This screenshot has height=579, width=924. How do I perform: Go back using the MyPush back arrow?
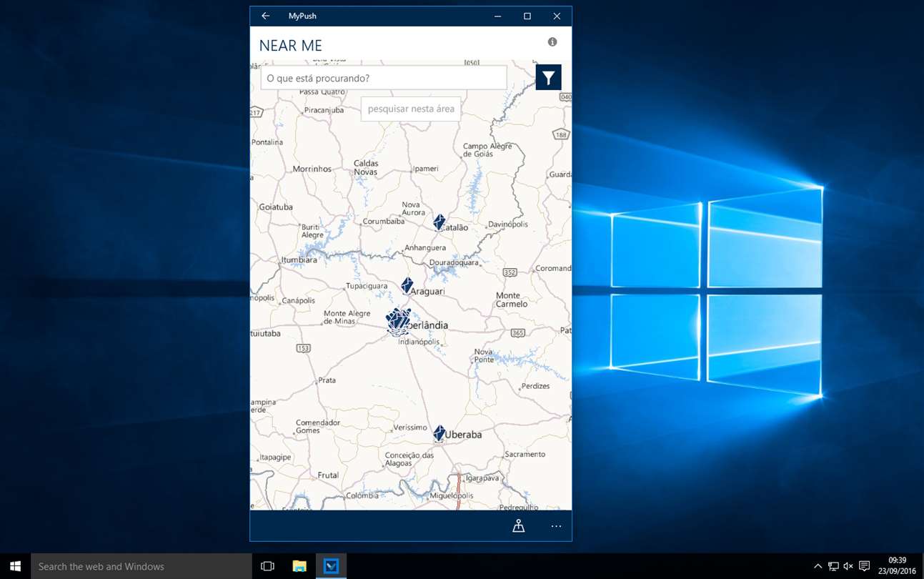[x=265, y=16]
